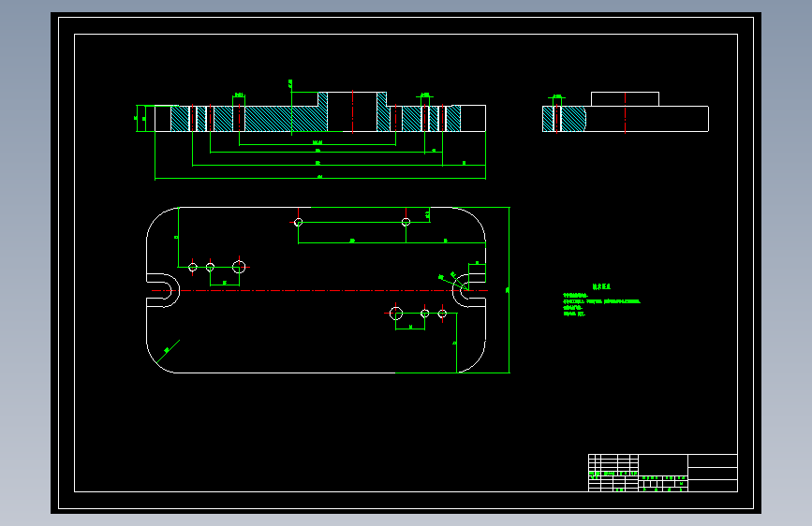812x526 pixels.
Task: Click the left U-shaped slot of the plate
Action: coord(163,290)
